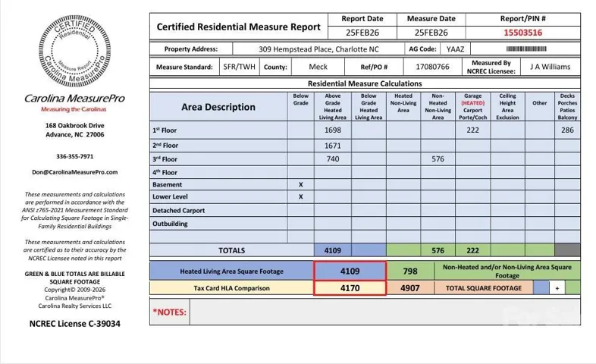Click the red-outlined Tax Card 4170 value
The image size is (596, 364).
coord(350,288)
